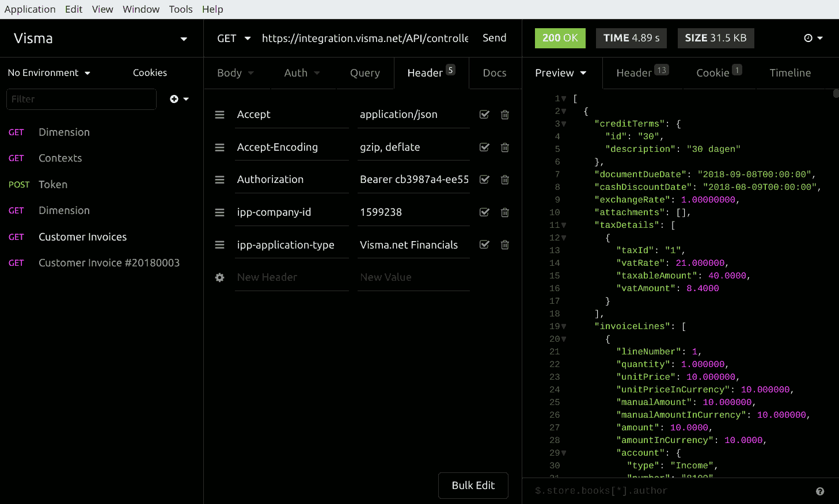Open the Window menu
The image size is (839, 504).
tap(141, 9)
